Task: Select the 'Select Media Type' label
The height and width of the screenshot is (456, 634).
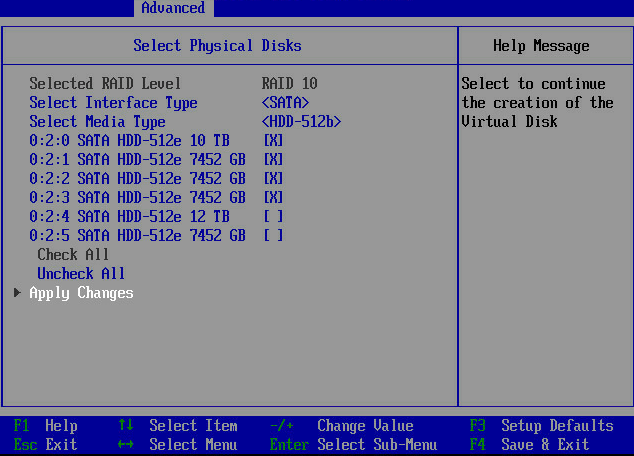Action: tap(97, 122)
